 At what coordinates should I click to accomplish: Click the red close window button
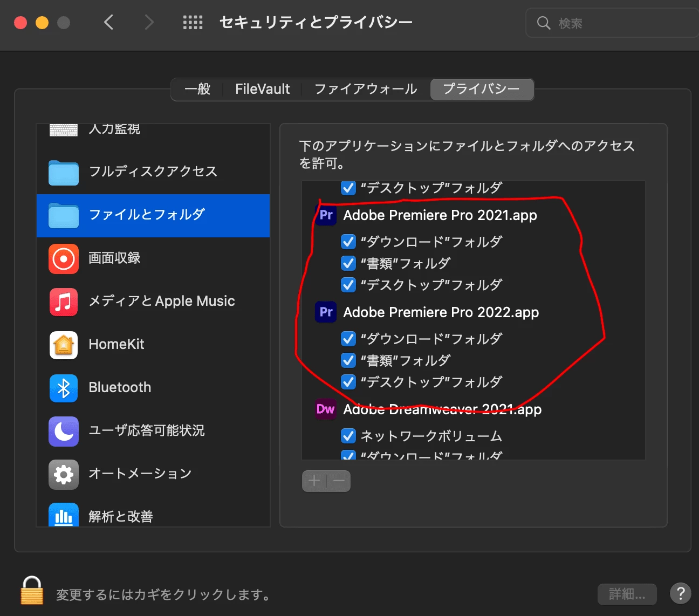click(20, 23)
